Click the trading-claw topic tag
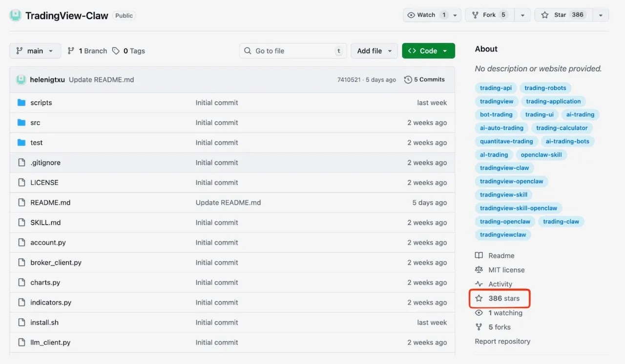625x364 pixels. (561, 222)
